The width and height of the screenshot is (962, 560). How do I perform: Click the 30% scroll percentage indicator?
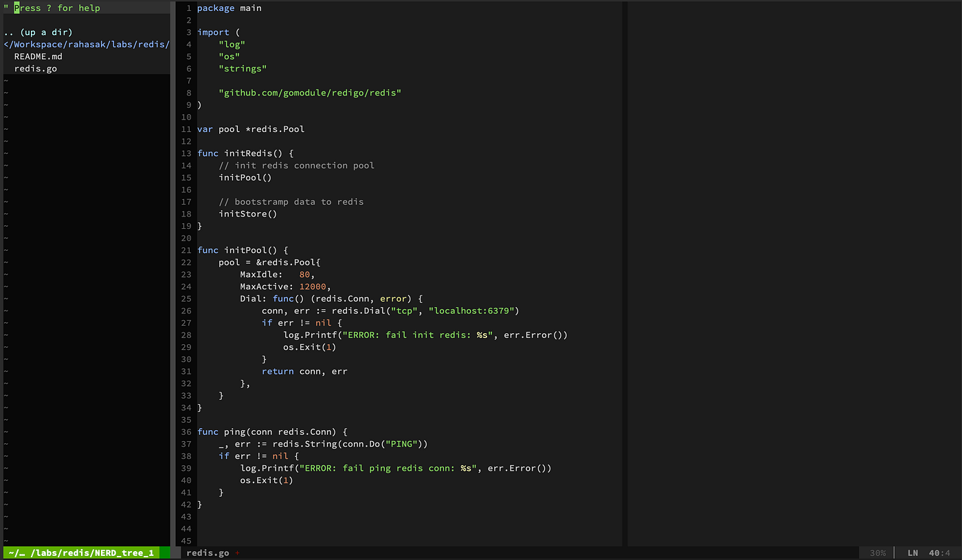[x=877, y=552]
